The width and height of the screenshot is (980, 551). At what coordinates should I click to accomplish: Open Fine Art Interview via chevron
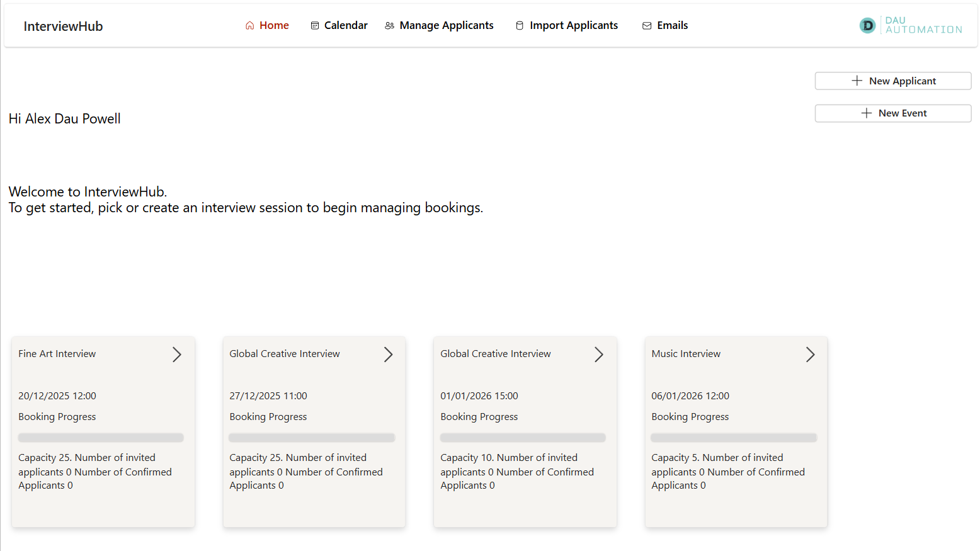177,355
